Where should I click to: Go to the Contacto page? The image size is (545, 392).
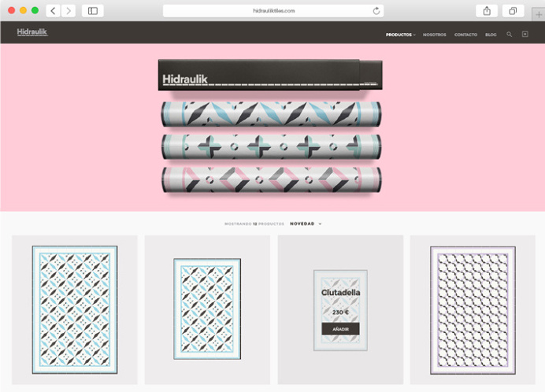pyautogui.click(x=465, y=35)
